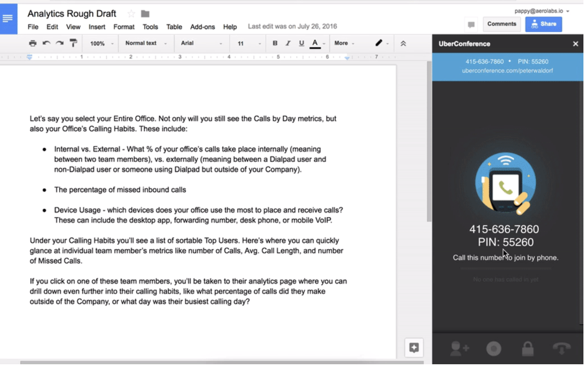Redo the last action
The height and width of the screenshot is (367, 588).
(x=59, y=43)
